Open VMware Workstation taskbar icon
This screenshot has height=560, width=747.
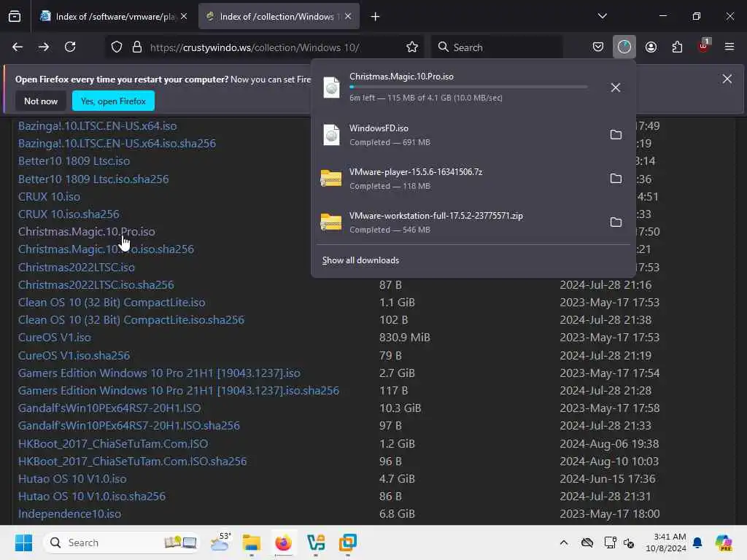tap(348, 542)
